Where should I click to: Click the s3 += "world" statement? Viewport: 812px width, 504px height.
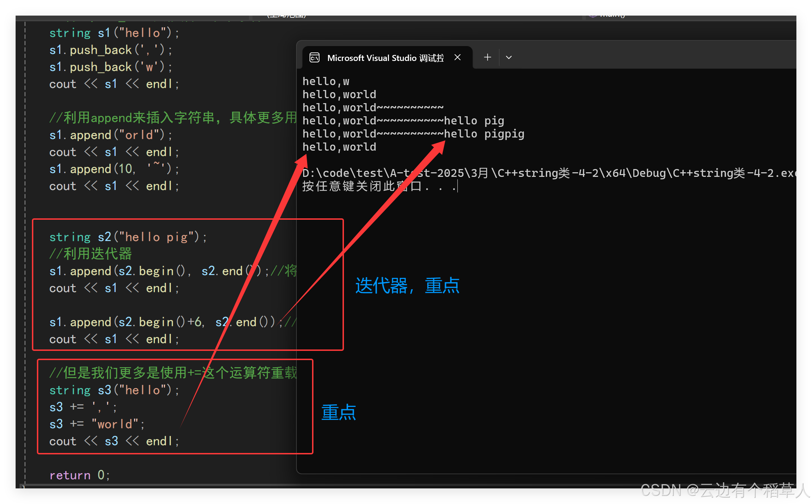pos(97,424)
